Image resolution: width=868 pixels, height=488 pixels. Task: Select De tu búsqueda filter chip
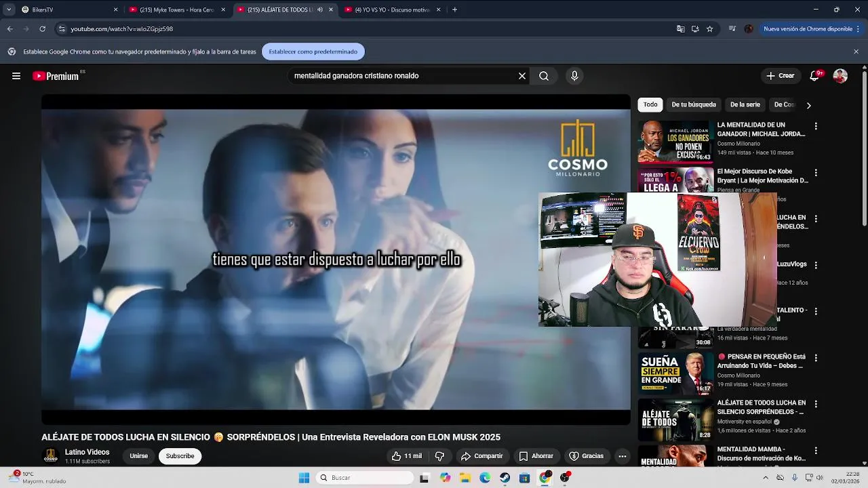pyautogui.click(x=694, y=104)
